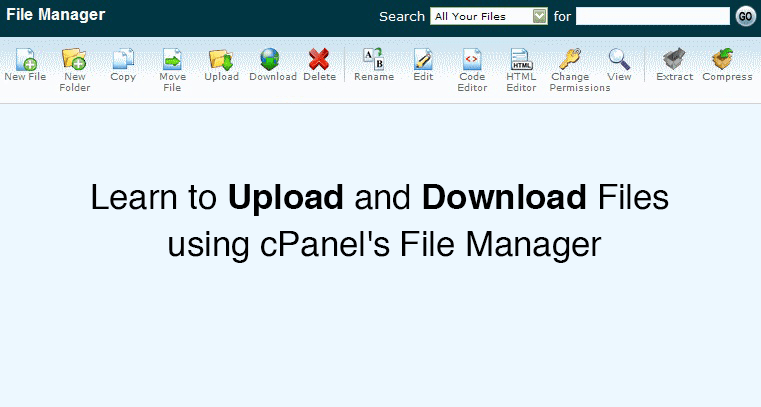761x407 pixels.
Task: Select the Copy tool icon
Action: 123,60
